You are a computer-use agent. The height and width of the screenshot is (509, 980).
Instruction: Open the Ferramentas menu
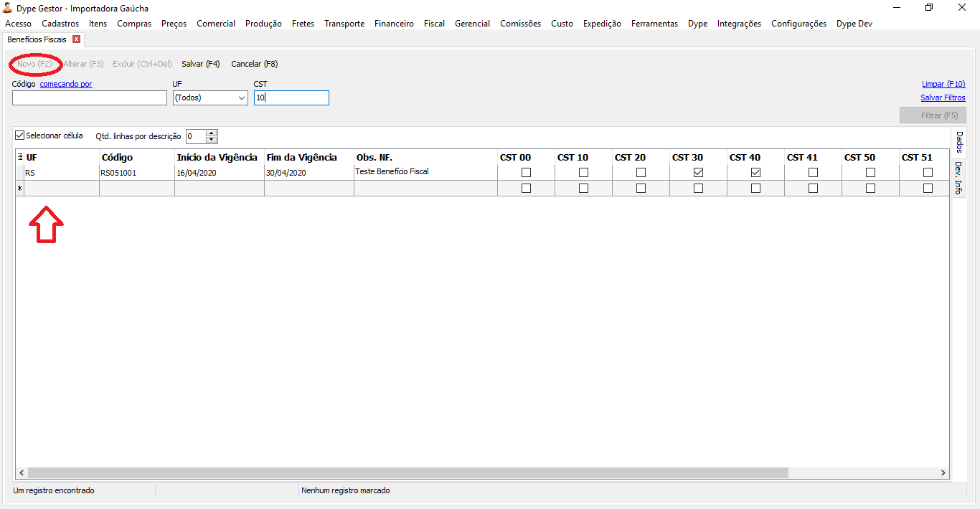(x=654, y=24)
